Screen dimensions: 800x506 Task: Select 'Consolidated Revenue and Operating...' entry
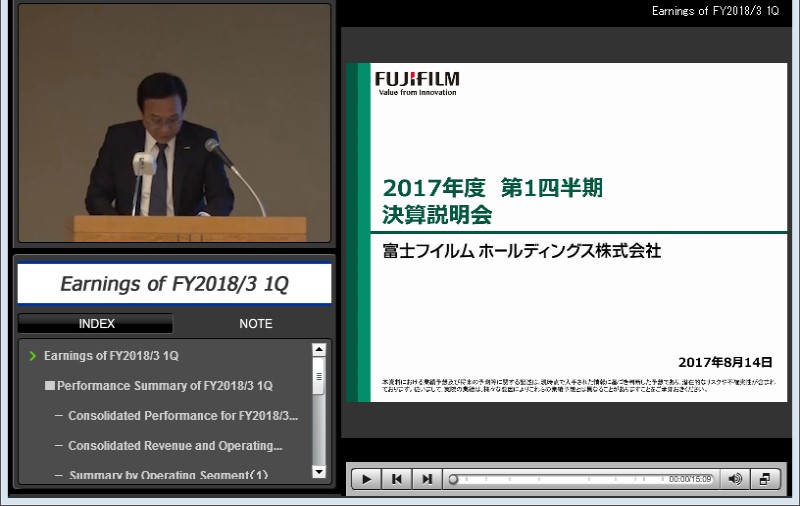[x=175, y=446]
